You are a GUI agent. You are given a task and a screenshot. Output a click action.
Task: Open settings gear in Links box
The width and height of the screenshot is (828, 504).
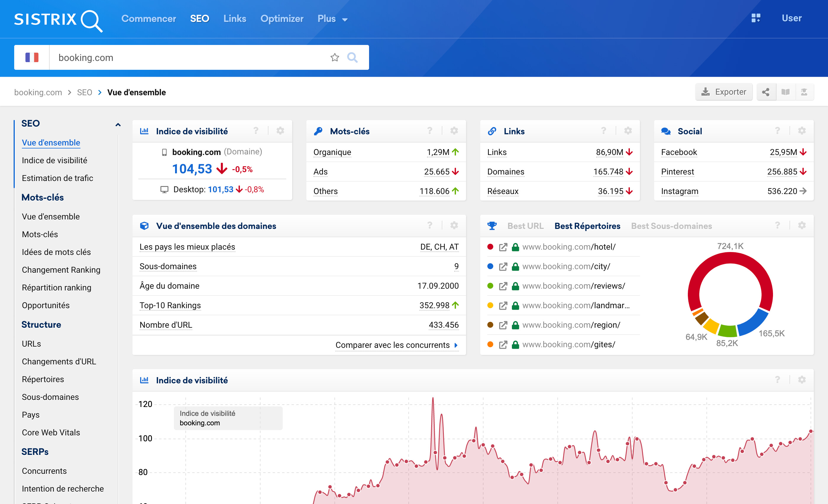628,131
